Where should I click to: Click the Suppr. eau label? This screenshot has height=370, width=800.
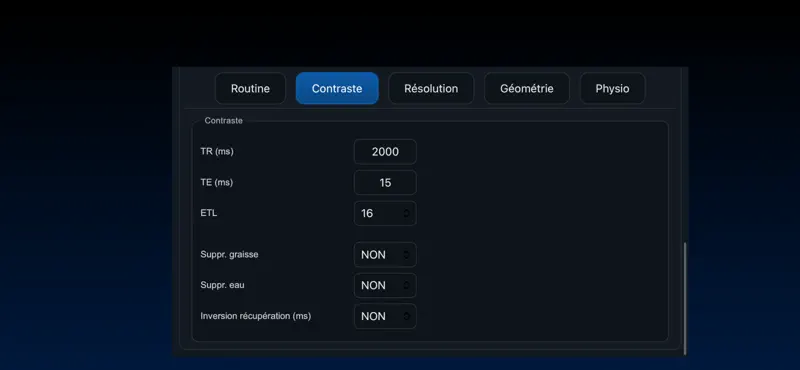coord(222,285)
